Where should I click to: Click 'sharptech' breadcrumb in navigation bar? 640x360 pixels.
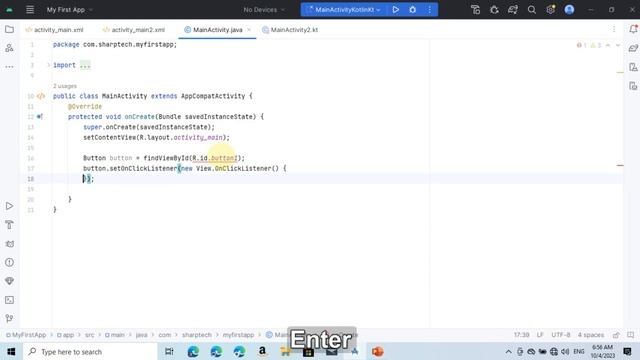(x=197, y=335)
